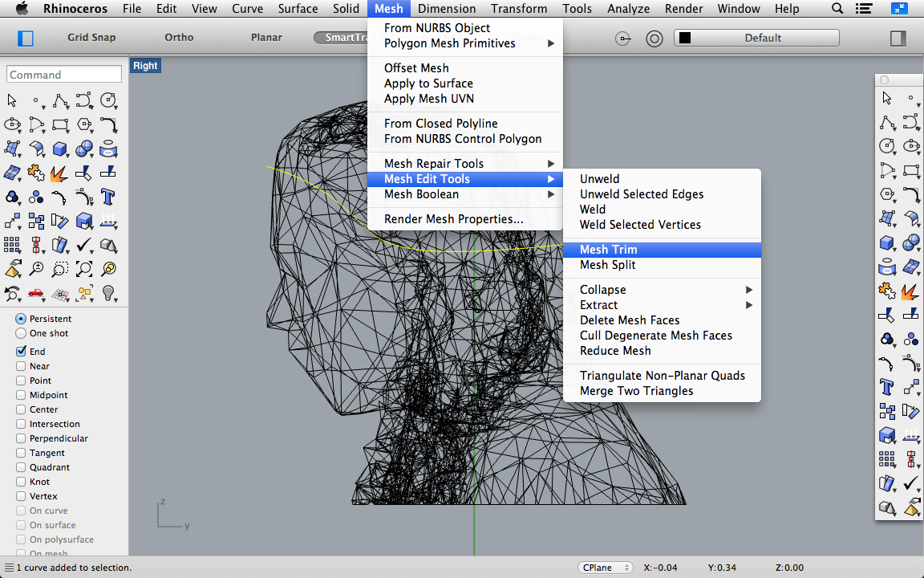Choose Offset Mesh from Mesh menu
This screenshot has height=578, width=924.
tap(465, 67)
